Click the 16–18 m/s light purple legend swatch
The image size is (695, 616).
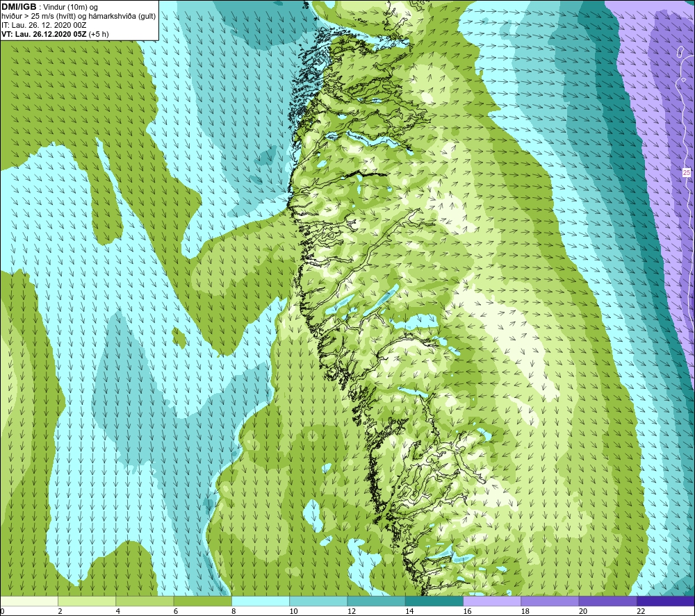tap(492, 601)
